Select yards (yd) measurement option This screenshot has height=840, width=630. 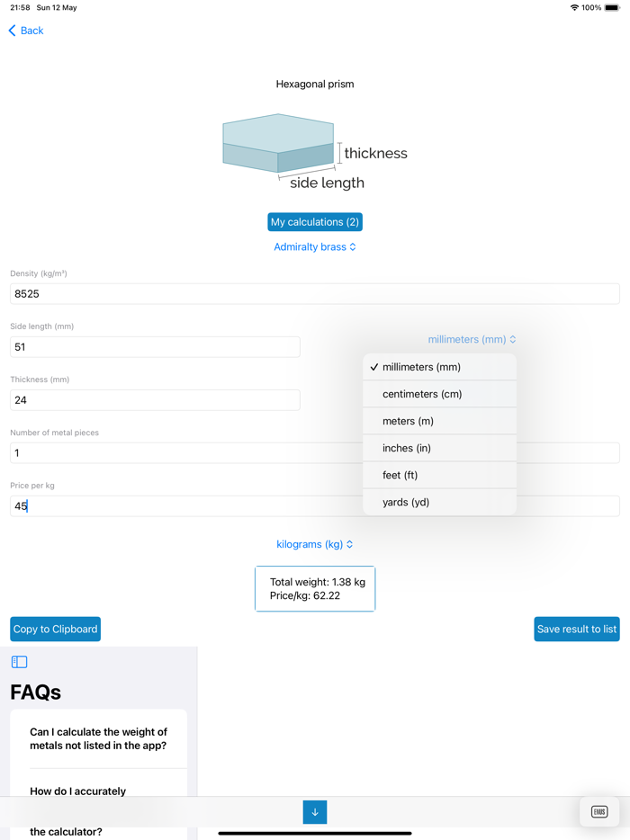pyautogui.click(x=439, y=501)
